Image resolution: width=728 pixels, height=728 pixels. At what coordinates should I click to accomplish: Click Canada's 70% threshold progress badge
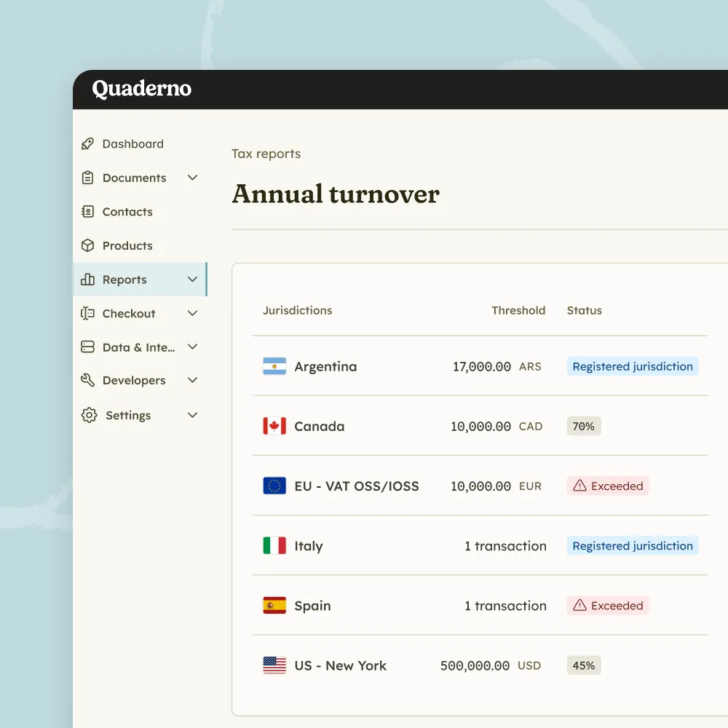[583, 426]
